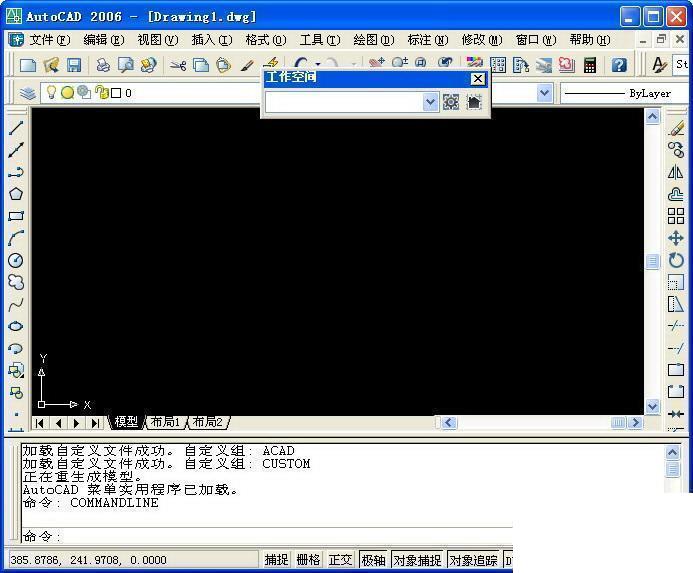Select the Arc tool
Screen dimensions: 693x573
(x=16, y=238)
